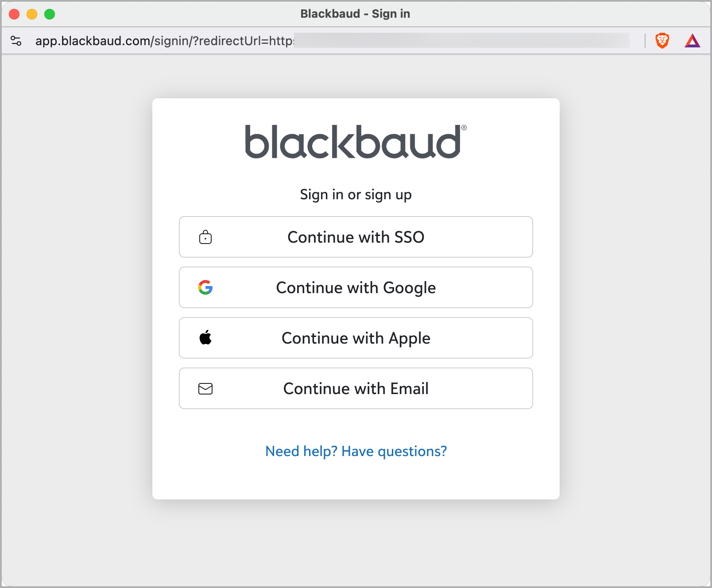
Task: Click the Google logo icon
Action: point(205,287)
